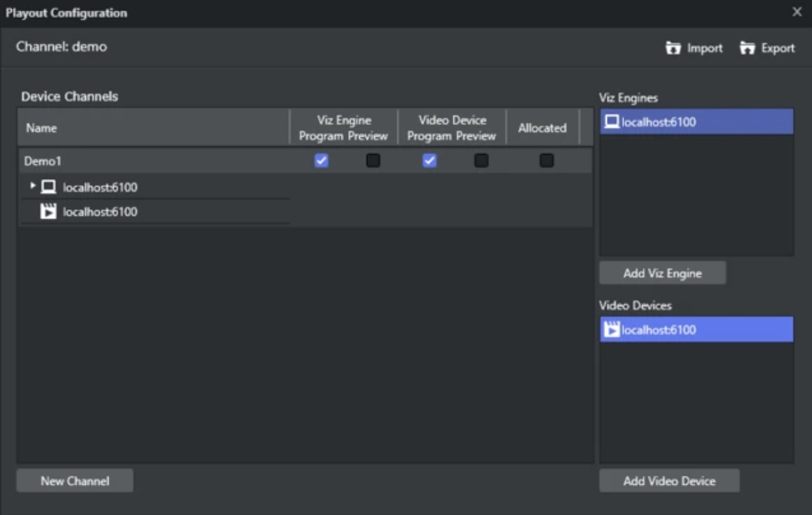Click the monitor icon under Demo1
Viewport: 812px width, 515px height.
[48, 187]
